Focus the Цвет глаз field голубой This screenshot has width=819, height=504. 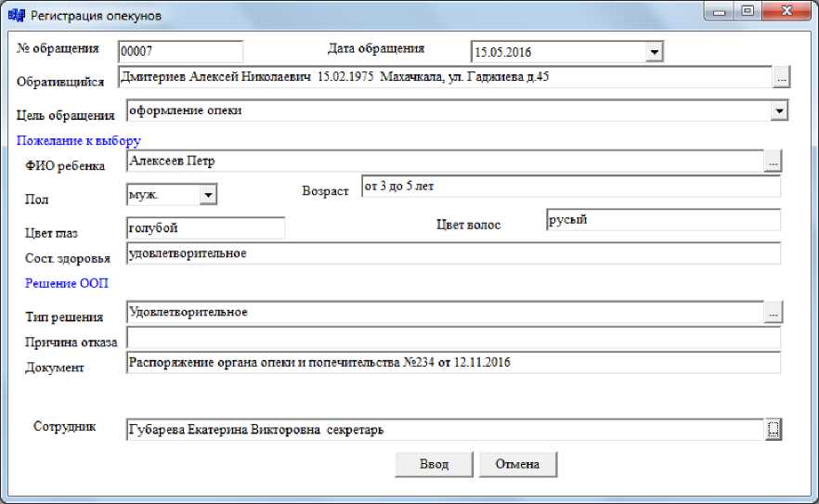(206, 227)
